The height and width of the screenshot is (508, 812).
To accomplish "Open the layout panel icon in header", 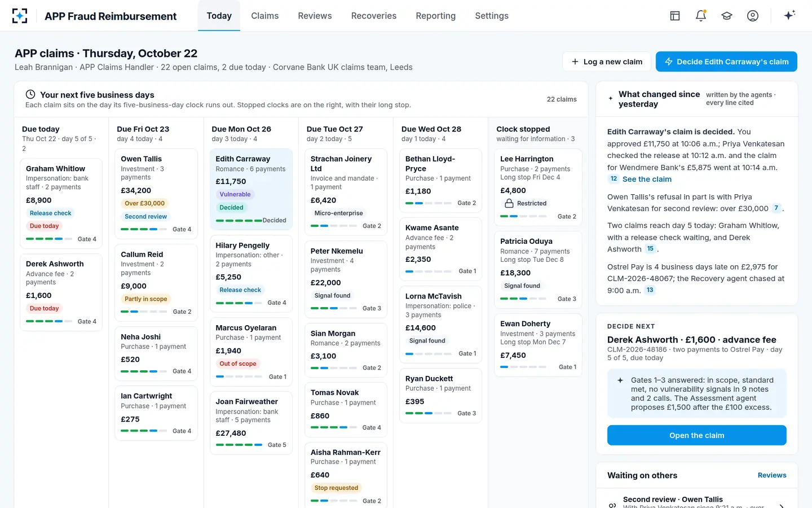I will click(x=675, y=16).
